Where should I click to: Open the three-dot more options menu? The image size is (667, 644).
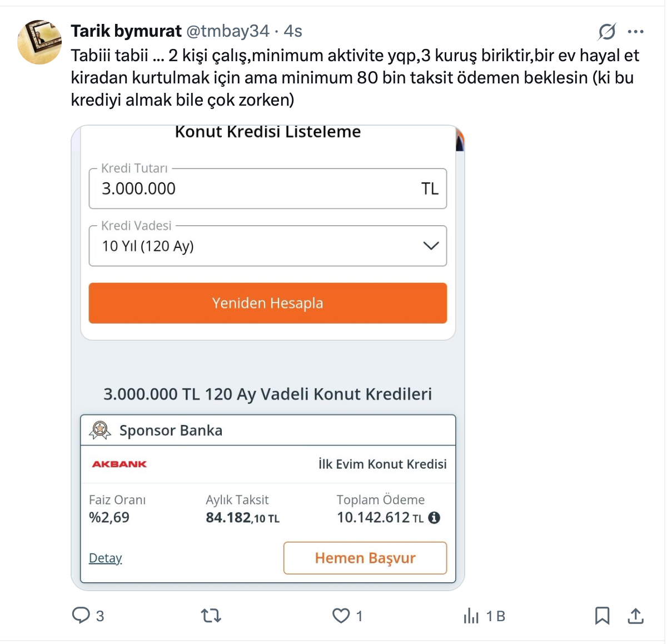pos(635,32)
